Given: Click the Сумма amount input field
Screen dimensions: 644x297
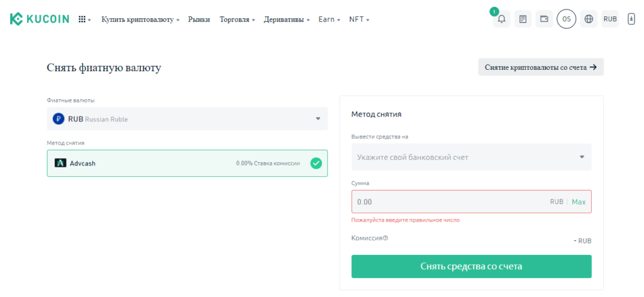Looking at the screenshot, I should tap(447, 202).
